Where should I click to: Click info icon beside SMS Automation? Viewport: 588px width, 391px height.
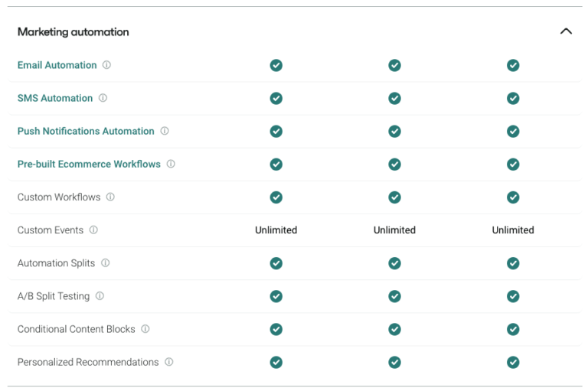[x=103, y=98]
